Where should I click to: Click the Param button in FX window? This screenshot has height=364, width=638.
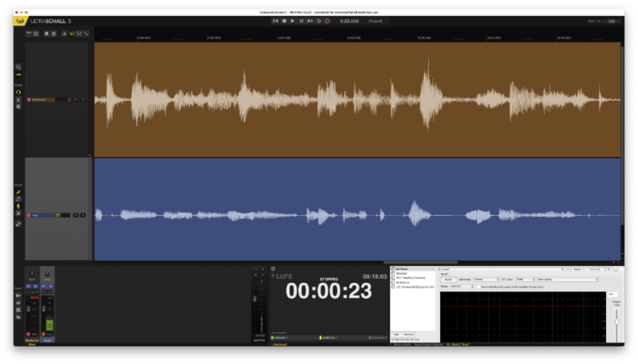pos(577,269)
